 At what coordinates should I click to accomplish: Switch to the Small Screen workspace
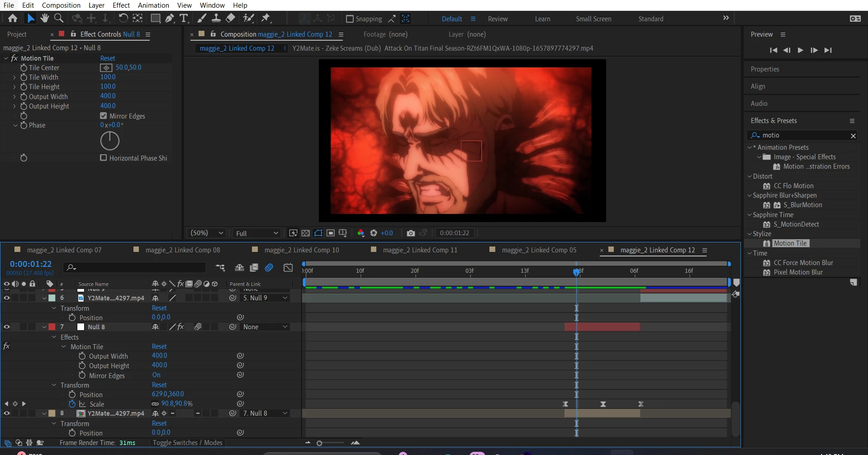tap(593, 19)
